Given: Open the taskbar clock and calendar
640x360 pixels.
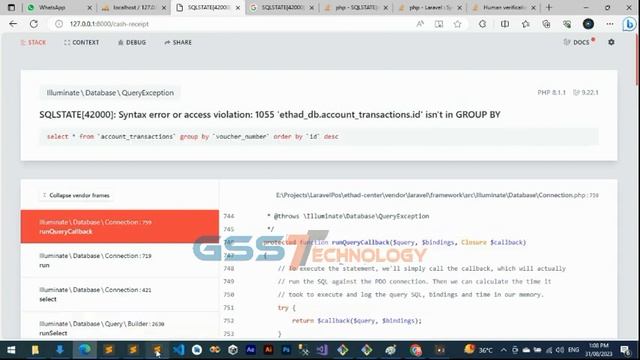Looking at the screenshot, I should (x=599, y=350).
